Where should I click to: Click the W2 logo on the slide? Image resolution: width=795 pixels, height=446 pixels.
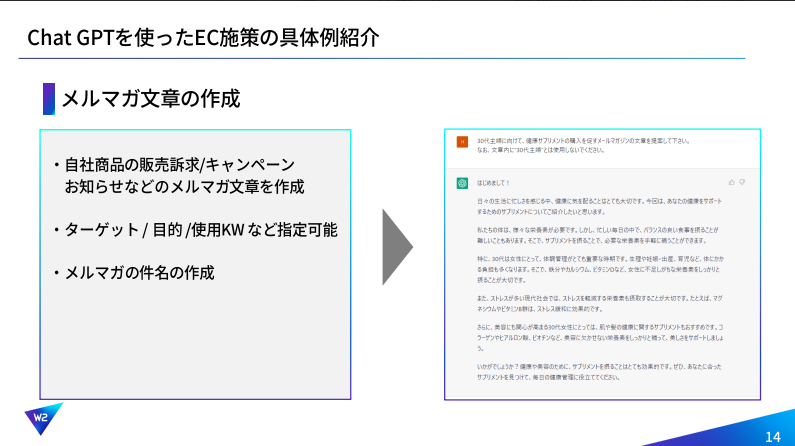tap(43, 419)
